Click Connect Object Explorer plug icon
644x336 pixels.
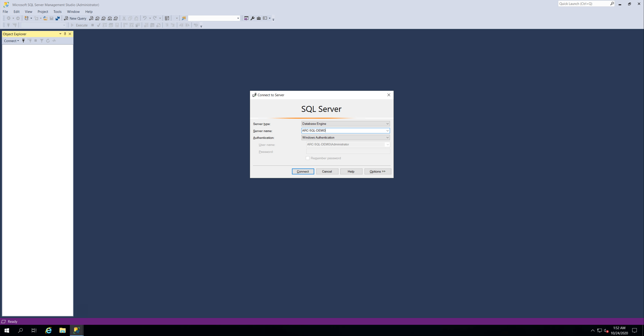click(x=23, y=41)
